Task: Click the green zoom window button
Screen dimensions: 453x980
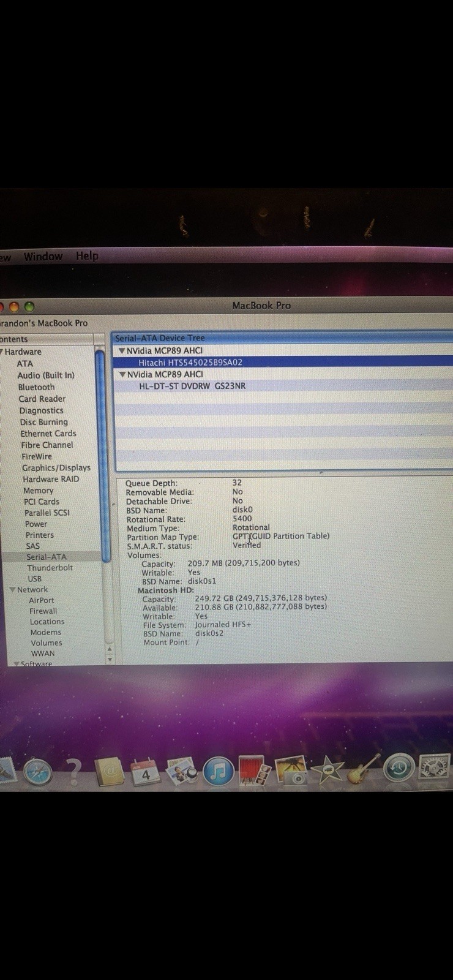Action: 29,306
